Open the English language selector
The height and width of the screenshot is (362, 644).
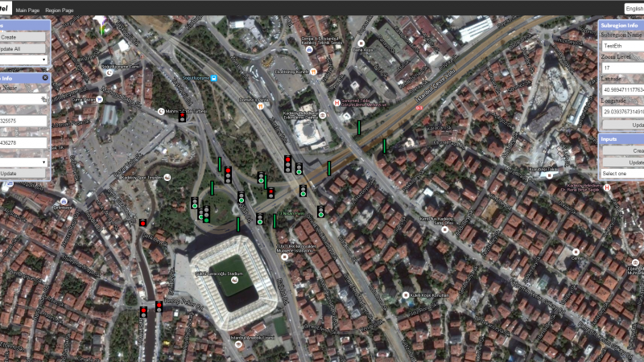tap(634, 9)
